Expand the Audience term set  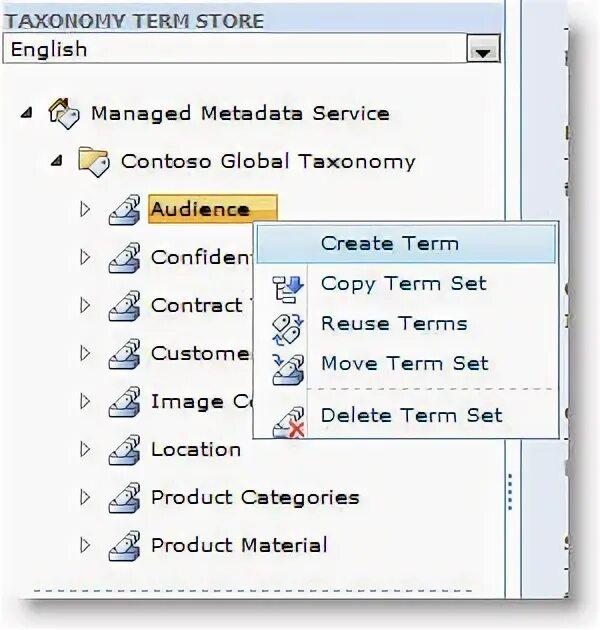coord(85,209)
